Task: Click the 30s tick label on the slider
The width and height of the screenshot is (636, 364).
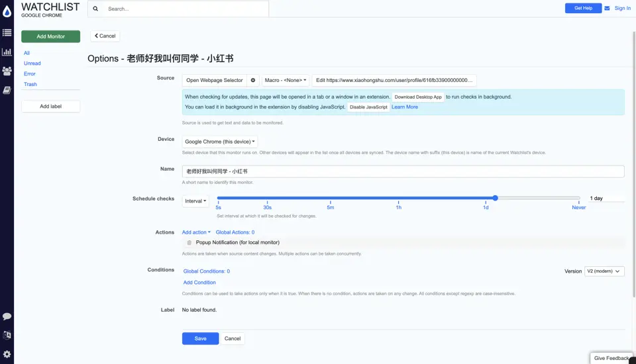Action: (x=267, y=208)
